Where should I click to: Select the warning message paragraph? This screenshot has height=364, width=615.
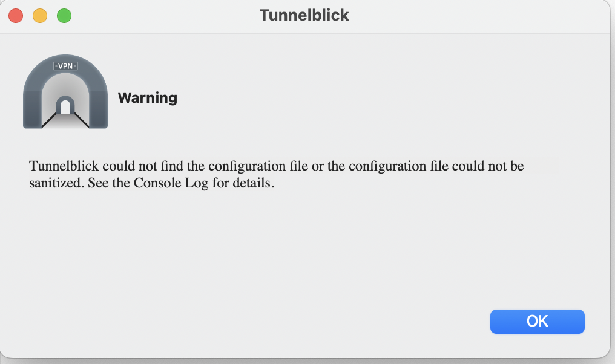(x=277, y=174)
